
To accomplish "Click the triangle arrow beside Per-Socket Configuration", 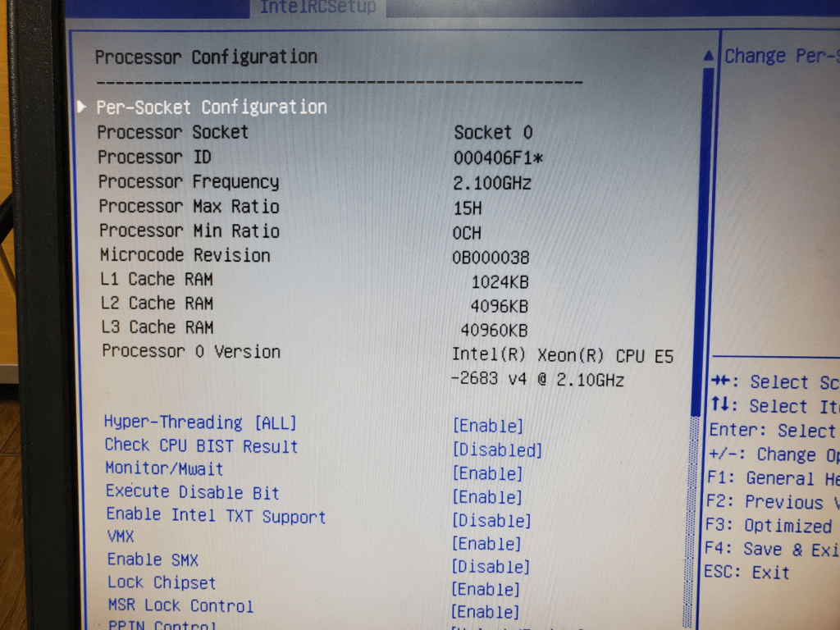I will coord(82,107).
